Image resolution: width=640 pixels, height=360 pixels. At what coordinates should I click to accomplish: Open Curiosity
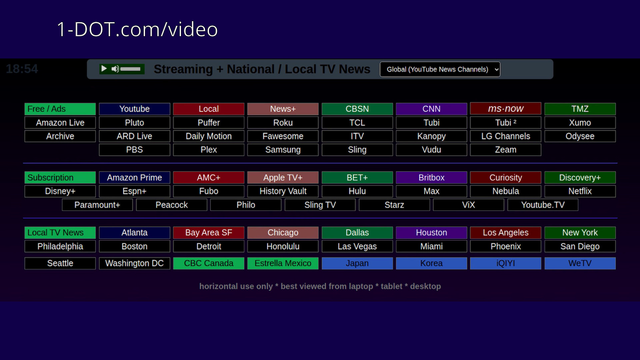506,178
